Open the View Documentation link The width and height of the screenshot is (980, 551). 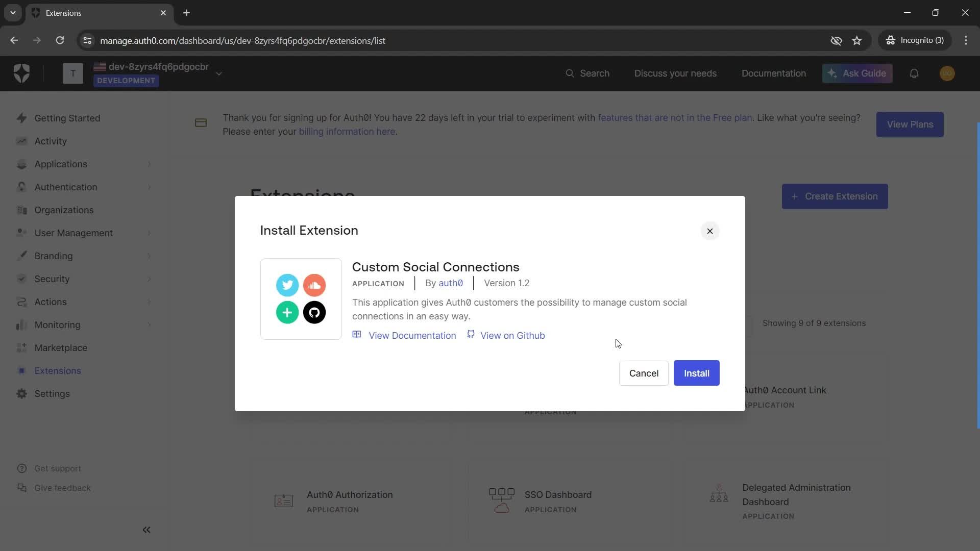(412, 335)
